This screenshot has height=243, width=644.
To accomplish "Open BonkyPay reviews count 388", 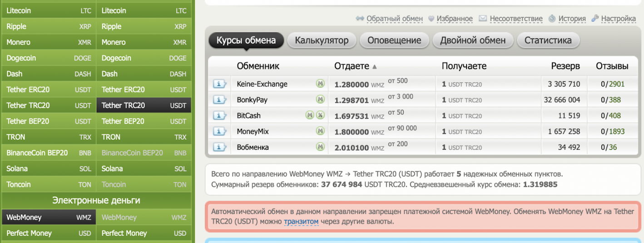I will (x=615, y=100).
